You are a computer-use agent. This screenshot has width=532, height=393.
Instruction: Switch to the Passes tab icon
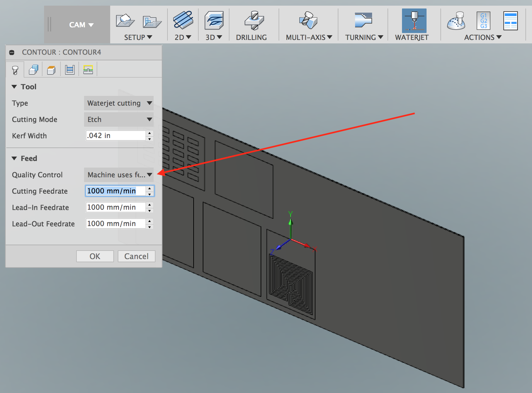click(x=70, y=70)
